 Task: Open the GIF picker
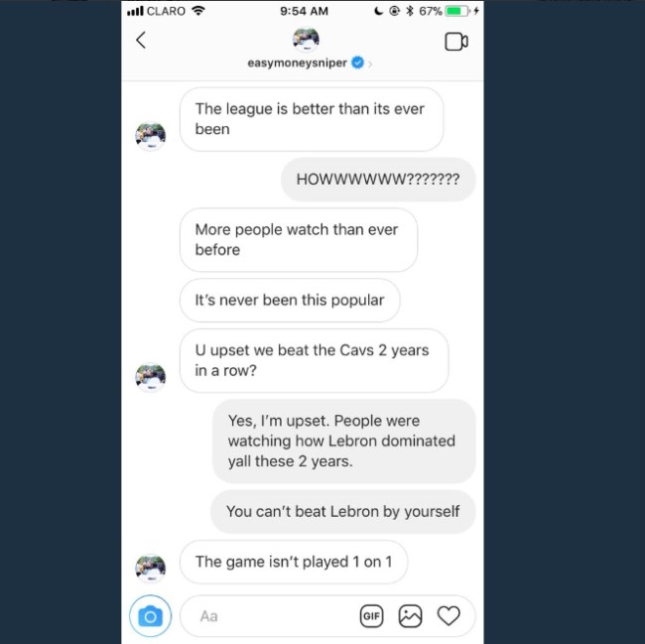(371, 616)
